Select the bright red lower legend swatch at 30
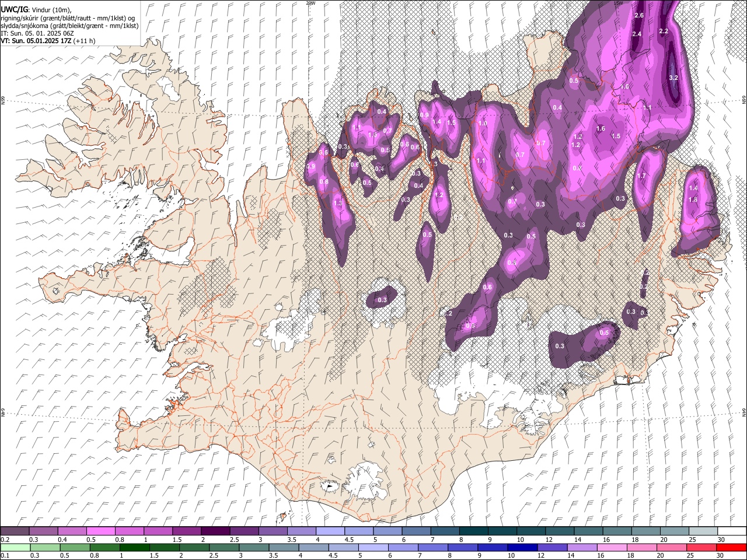747x560 pixels. point(731,547)
